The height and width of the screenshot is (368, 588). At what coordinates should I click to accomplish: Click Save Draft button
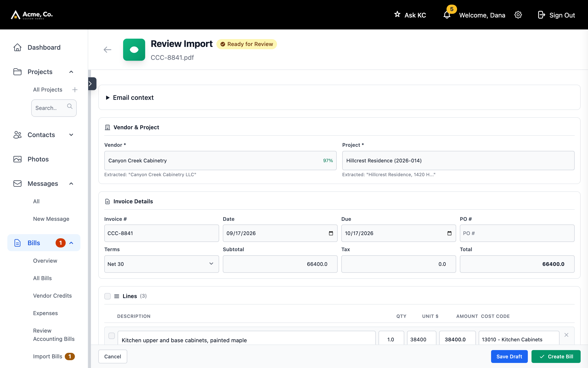coord(509,356)
